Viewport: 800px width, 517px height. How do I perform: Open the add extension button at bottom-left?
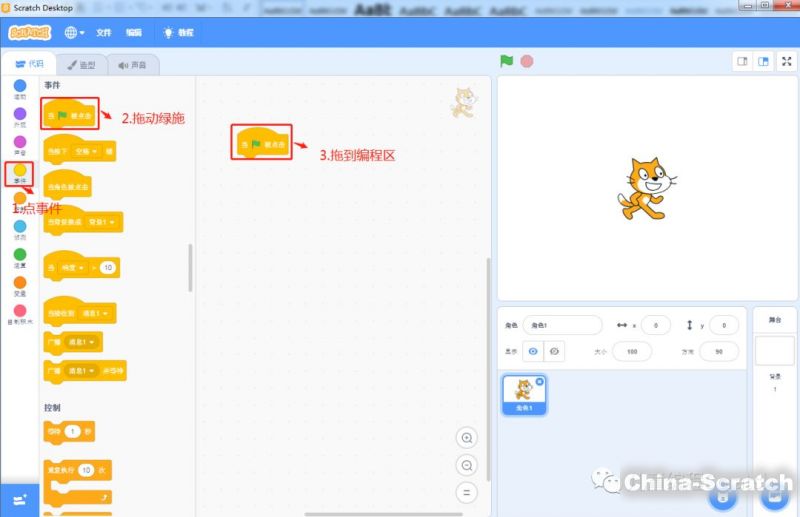tap(19, 499)
